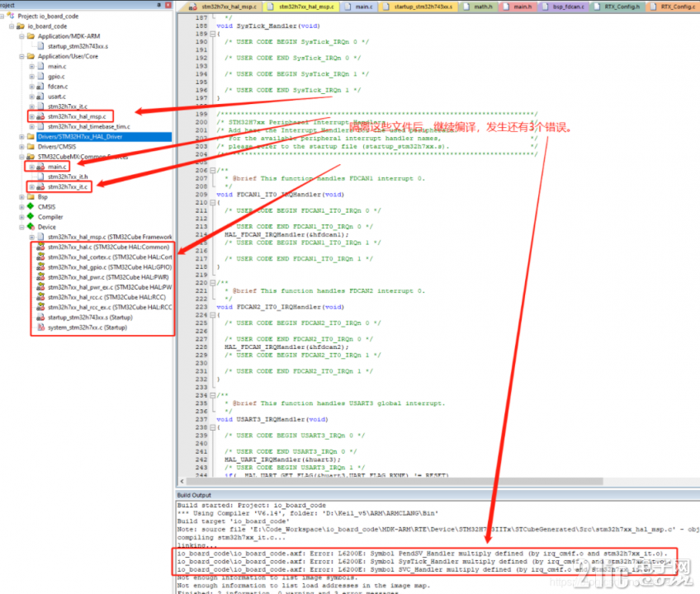Click the PendSV_Handler multiply defined error line
The image size is (700, 594).
point(422,554)
